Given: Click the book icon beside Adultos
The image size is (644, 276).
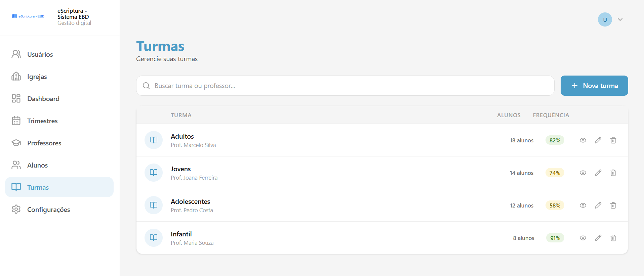Looking at the screenshot, I should click(154, 140).
